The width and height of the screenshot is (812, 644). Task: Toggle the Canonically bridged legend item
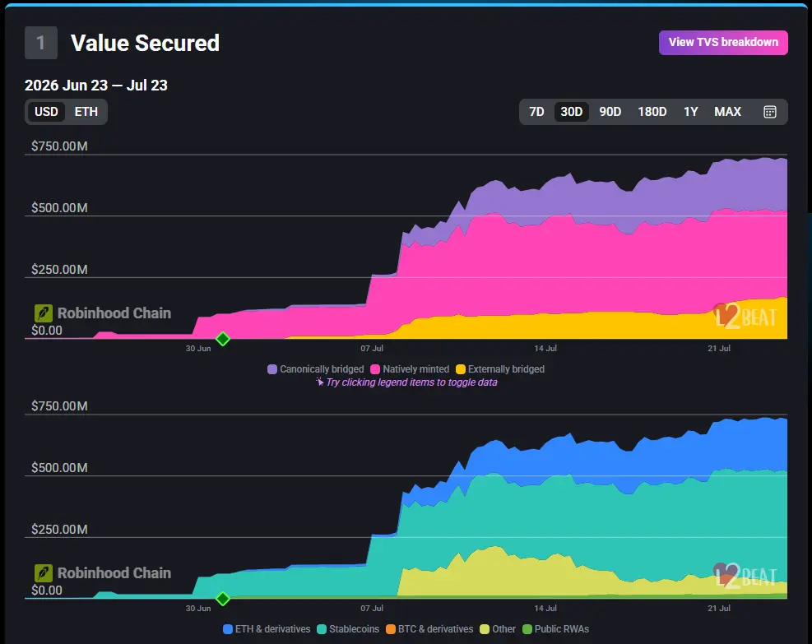(315, 369)
